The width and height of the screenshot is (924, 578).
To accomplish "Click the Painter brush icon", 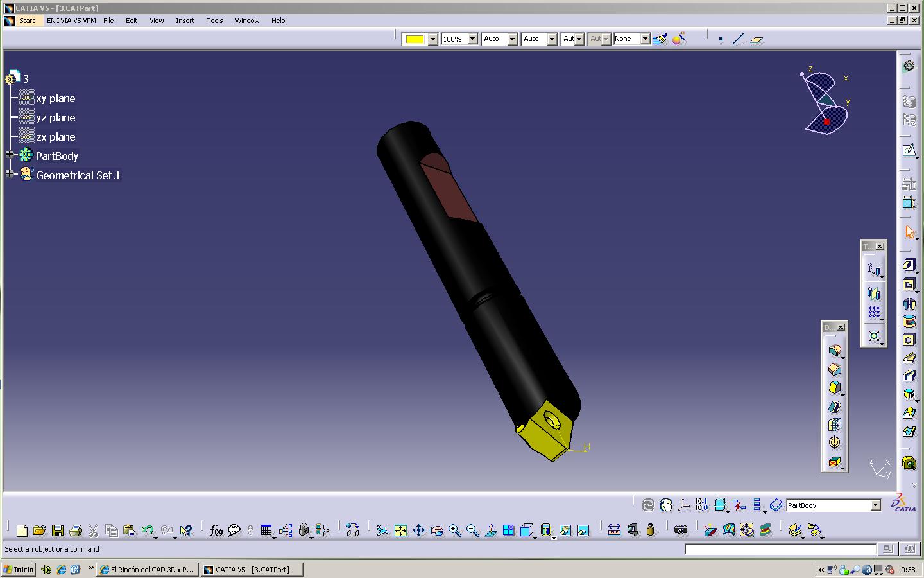I will pyautogui.click(x=660, y=39).
